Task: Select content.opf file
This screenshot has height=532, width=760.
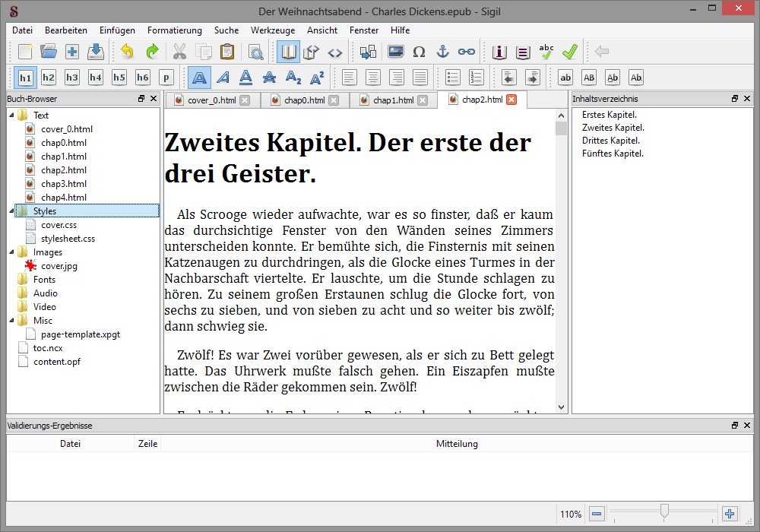Action: [57, 362]
